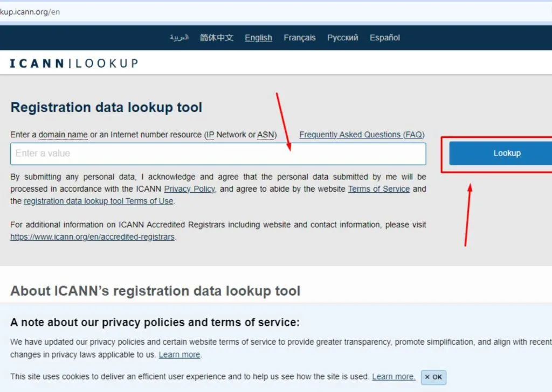Click the ICANN Lookup logo

coord(74,64)
